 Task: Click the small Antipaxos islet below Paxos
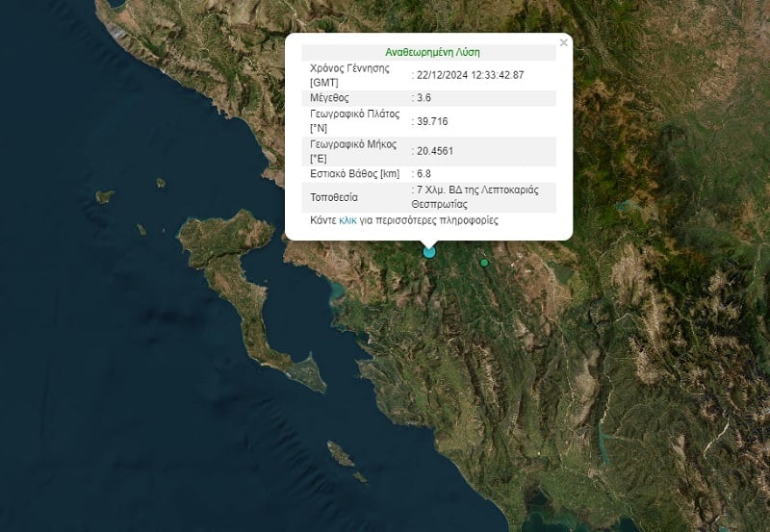[x=360, y=476]
